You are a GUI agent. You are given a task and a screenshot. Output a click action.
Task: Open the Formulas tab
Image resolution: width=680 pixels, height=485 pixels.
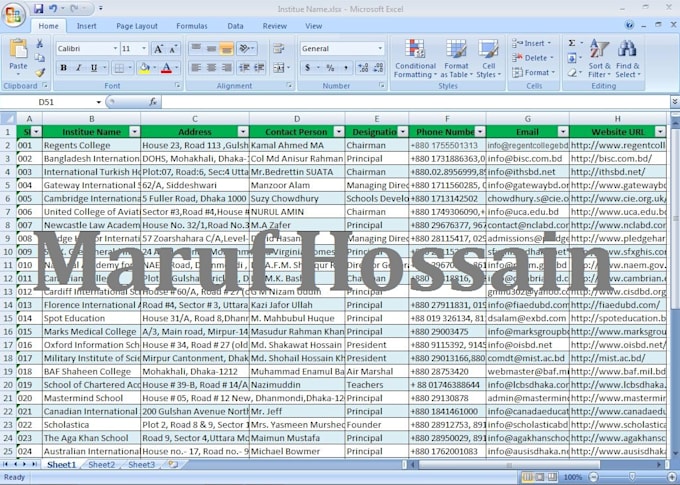[x=192, y=26]
